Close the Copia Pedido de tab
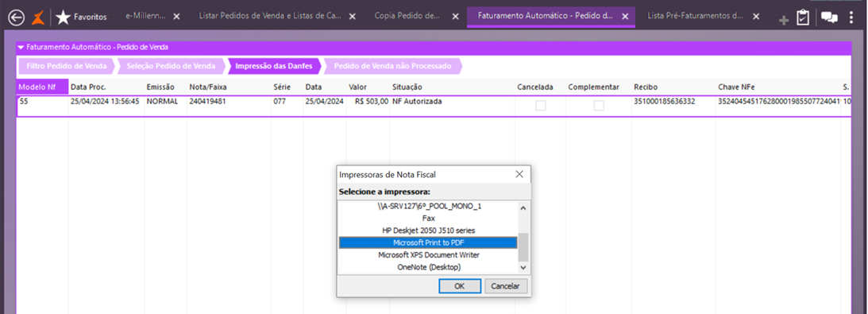Image resolution: width=868 pixels, height=314 pixels. pyautogui.click(x=456, y=17)
